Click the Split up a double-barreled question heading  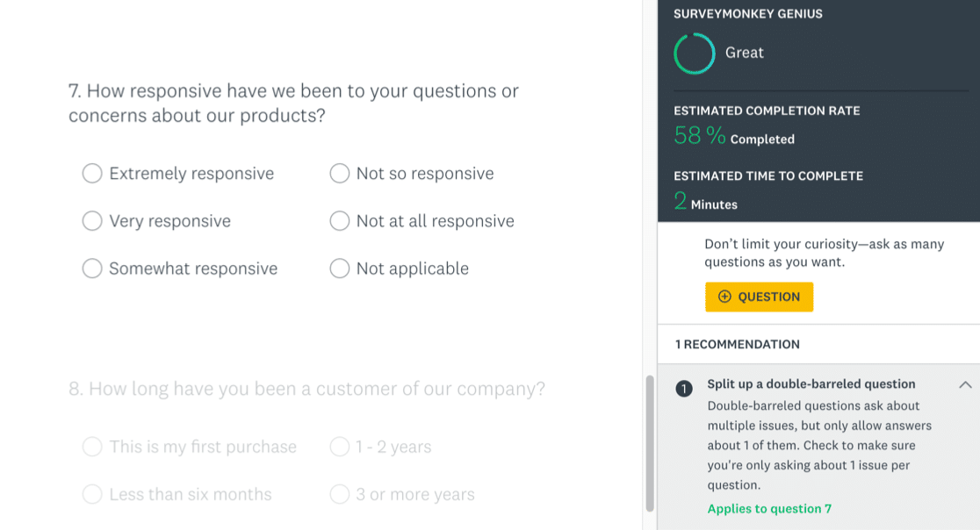pyautogui.click(x=811, y=384)
